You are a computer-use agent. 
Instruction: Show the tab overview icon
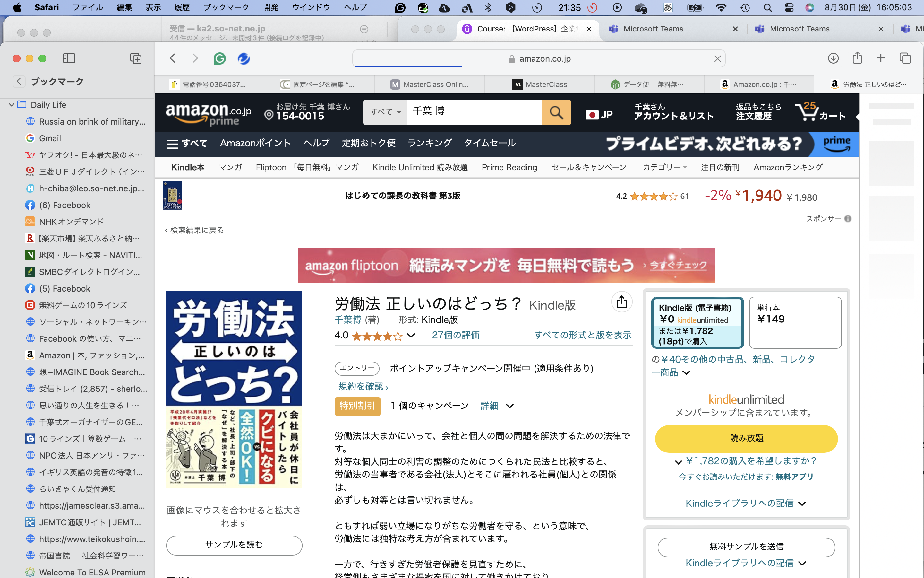pyautogui.click(x=905, y=58)
